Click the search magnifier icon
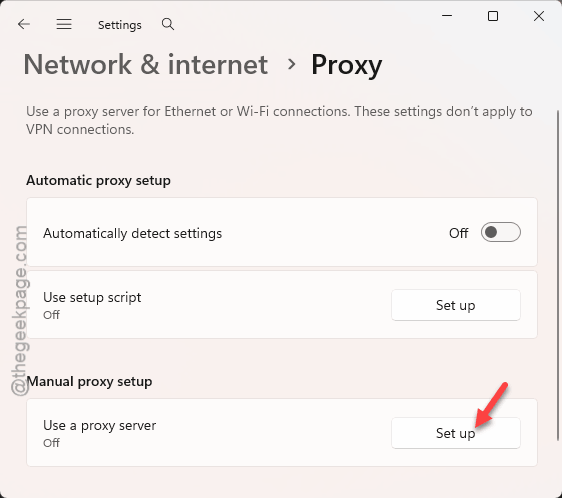Screen dimensions: 562x498 click(168, 24)
